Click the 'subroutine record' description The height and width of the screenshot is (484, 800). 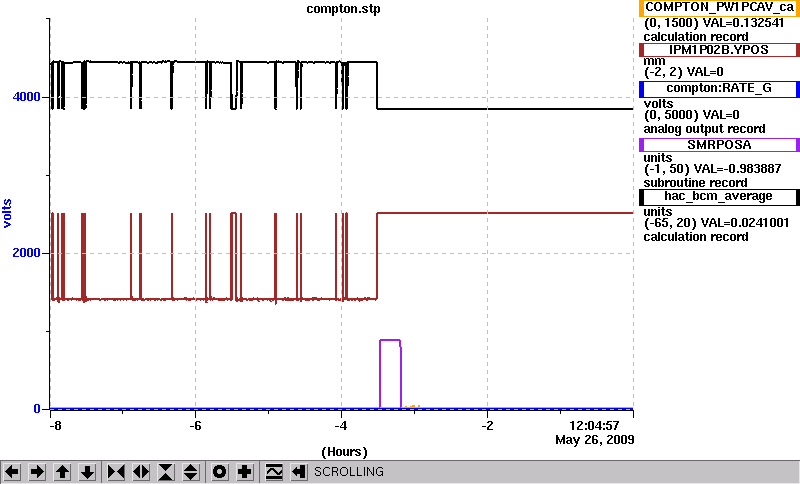(x=695, y=183)
